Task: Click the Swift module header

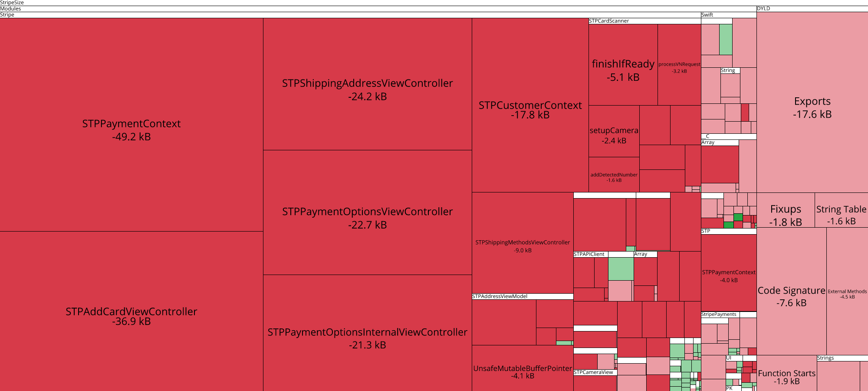Action: tap(729, 15)
